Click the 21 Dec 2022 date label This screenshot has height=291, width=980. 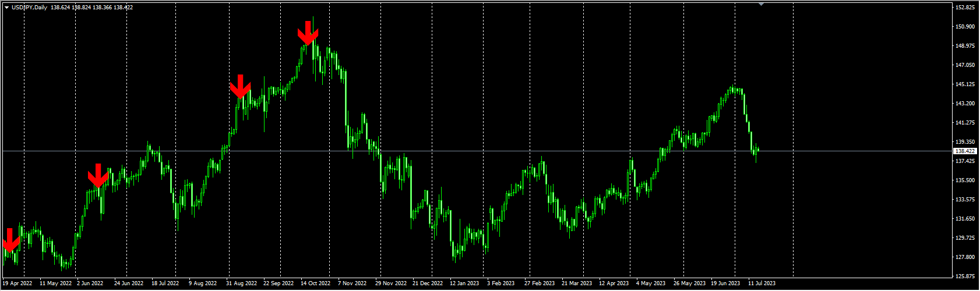point(428,283)
